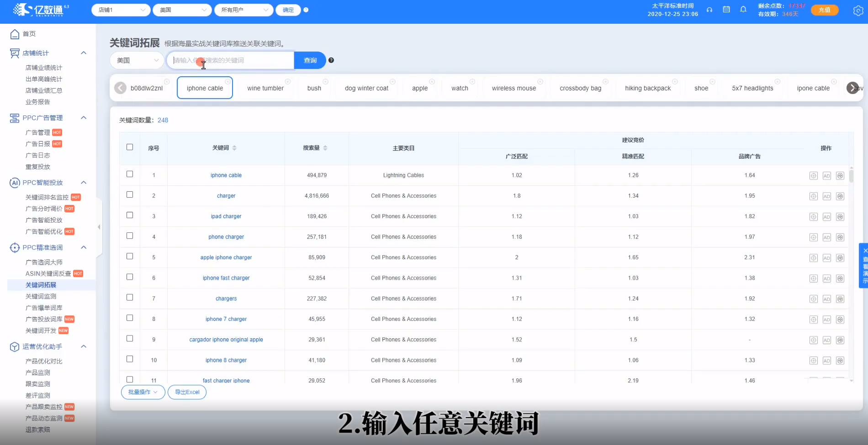The height and width of the screenshot is (445, 868).
Task: Open 产品监测 in sidebar
Action: pyautogui.click(x=37, y=372)
